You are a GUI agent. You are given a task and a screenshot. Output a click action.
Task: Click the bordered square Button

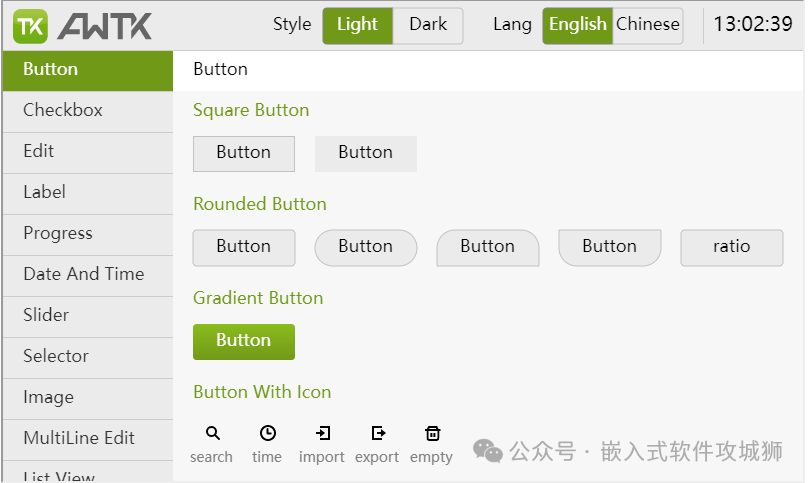(x=244, y=154)
